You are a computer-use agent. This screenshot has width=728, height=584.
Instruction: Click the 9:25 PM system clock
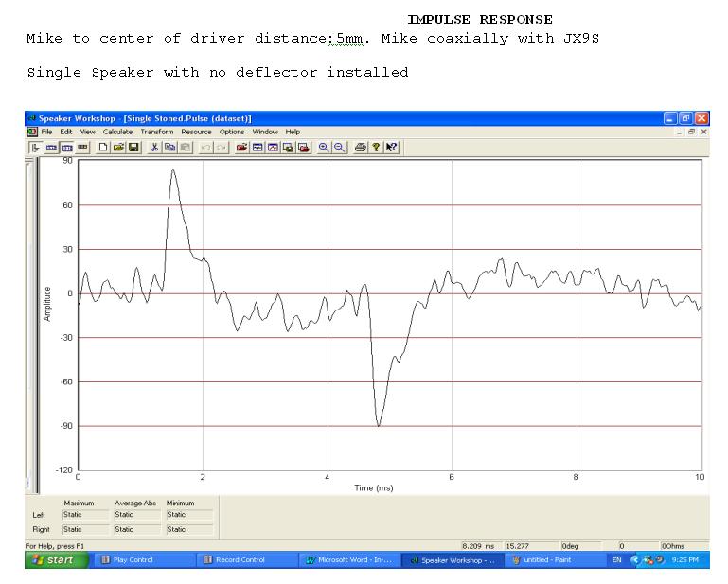click(x=684, y=559)
